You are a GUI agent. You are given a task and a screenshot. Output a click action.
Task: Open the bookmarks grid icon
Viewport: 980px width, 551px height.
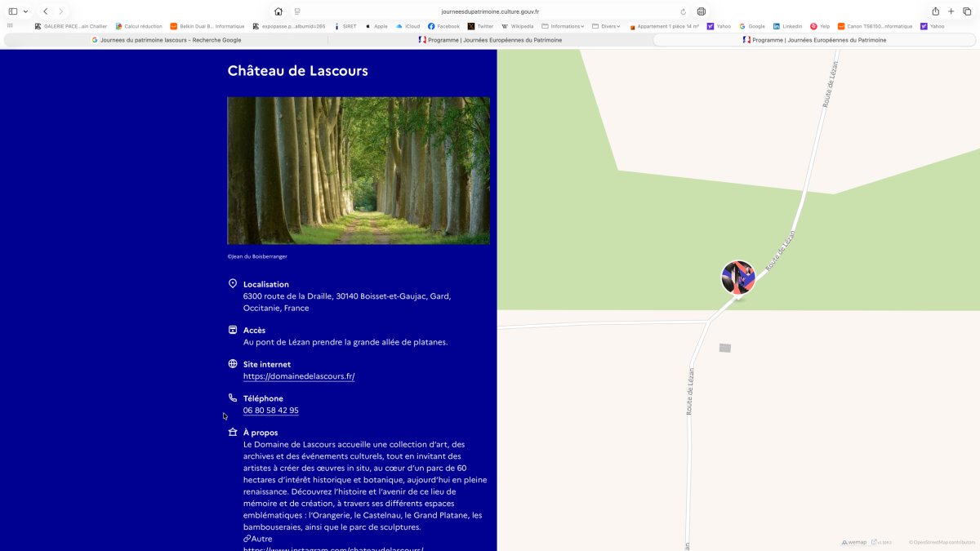[10, 26]
